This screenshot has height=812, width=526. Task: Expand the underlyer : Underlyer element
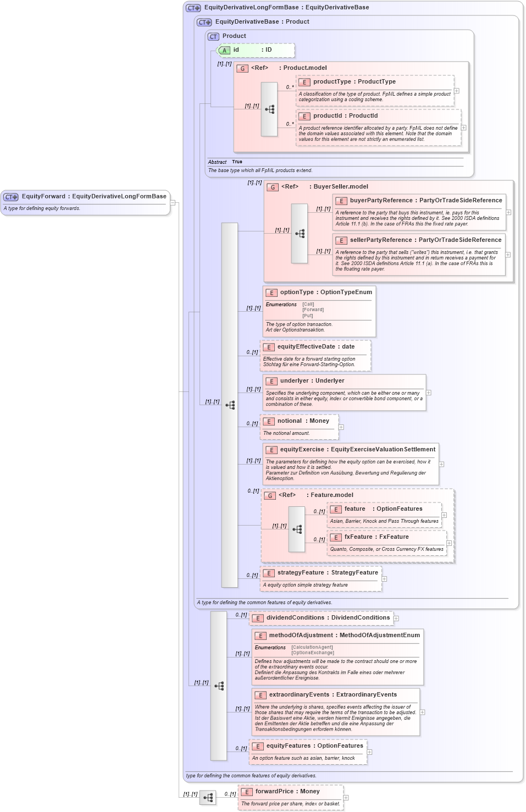[x=428, y=392]
